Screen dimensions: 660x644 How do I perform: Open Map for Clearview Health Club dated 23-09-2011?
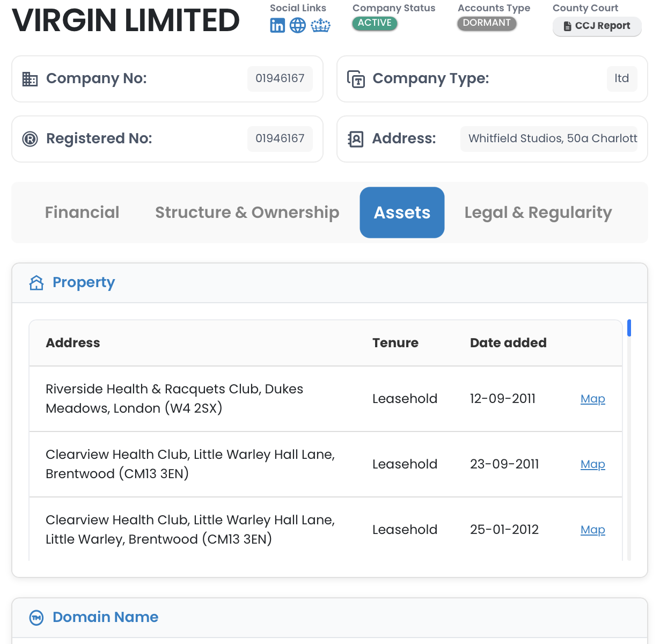592,464
